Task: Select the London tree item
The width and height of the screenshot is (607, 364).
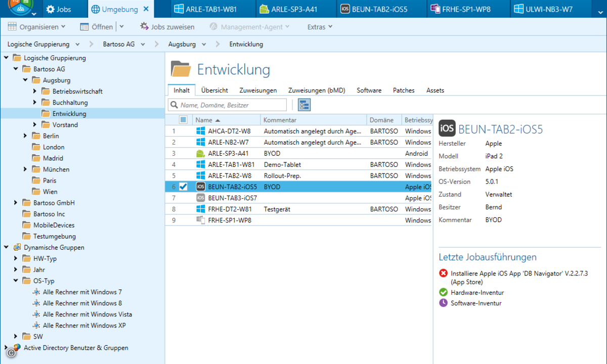Action: click(54, 147)
